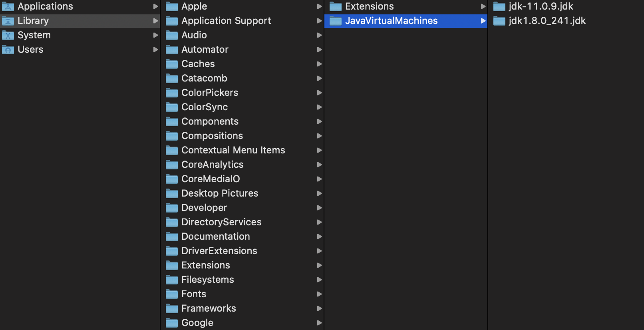644x330 pixels.
Task: Select the Documentation folder
Action: coord(215,237)
